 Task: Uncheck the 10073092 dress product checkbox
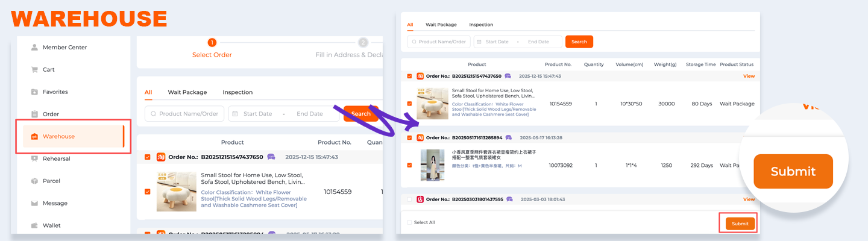410,165
